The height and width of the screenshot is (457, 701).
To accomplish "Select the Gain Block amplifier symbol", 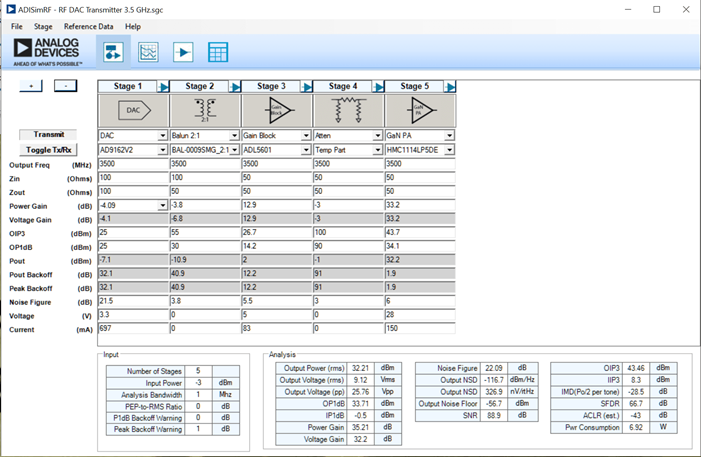I will coord(277,110).
